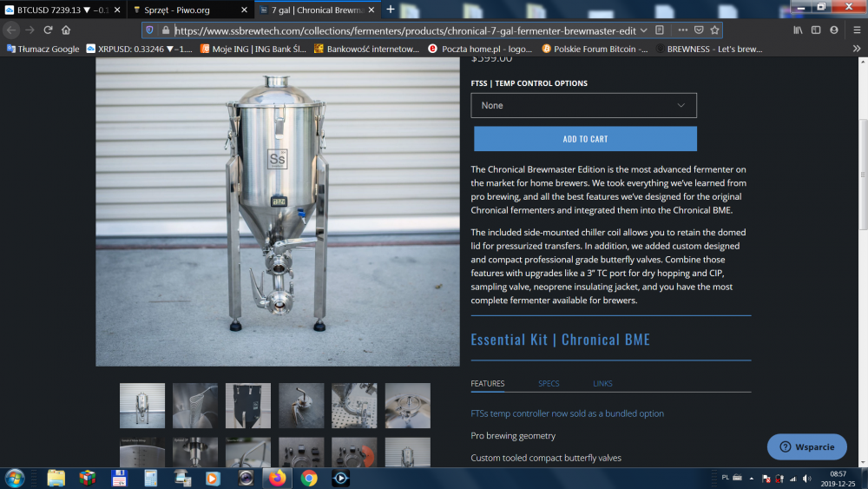Expand the FTSS temp control options dropdown

click(x=583, y=105)
